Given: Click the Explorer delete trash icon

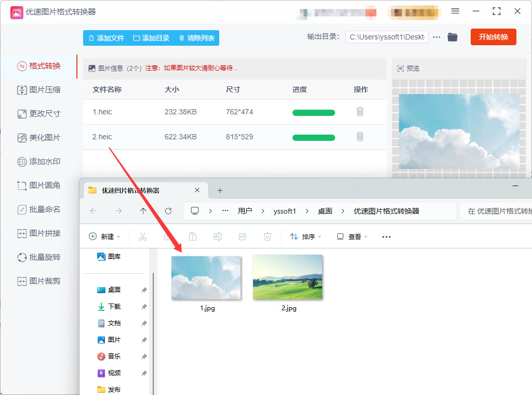Looking at the screenshot, I should [268, 236].
